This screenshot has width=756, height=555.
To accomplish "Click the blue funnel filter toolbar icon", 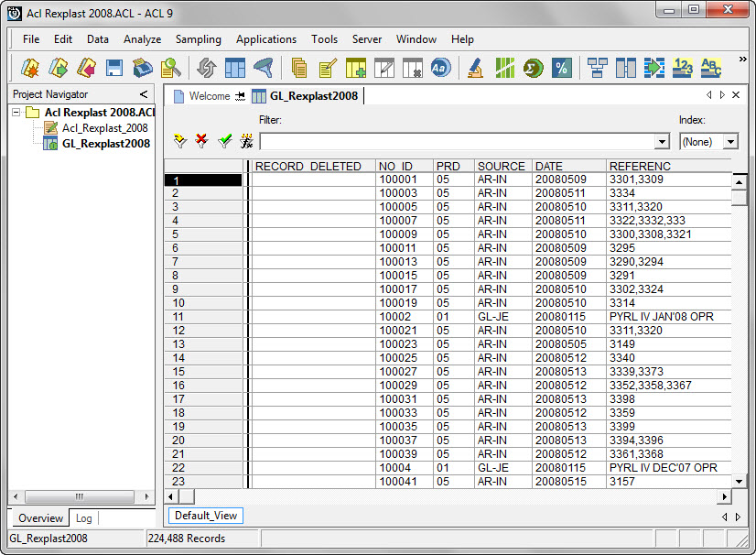I will pyautogui.click(x=264, y=68).
